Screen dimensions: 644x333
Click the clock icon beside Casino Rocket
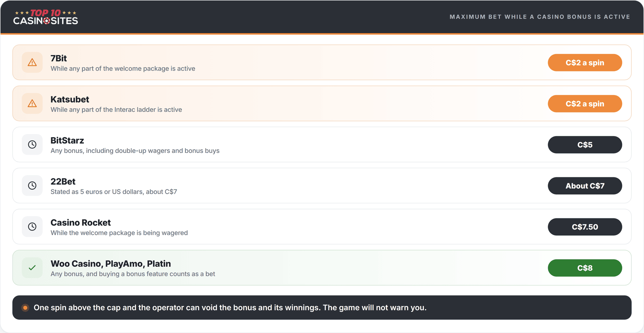(32, 227)
